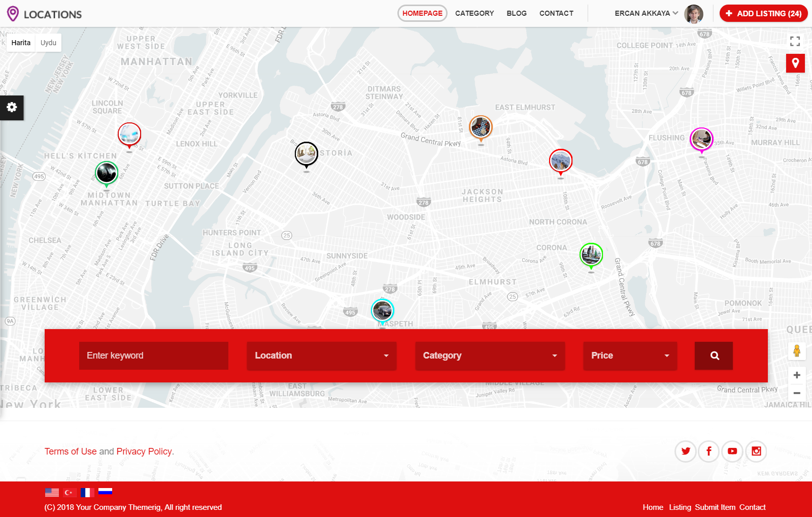This screenshot has width=812, height=517.
Task: Click the search magnifier button
Action: 714,356
